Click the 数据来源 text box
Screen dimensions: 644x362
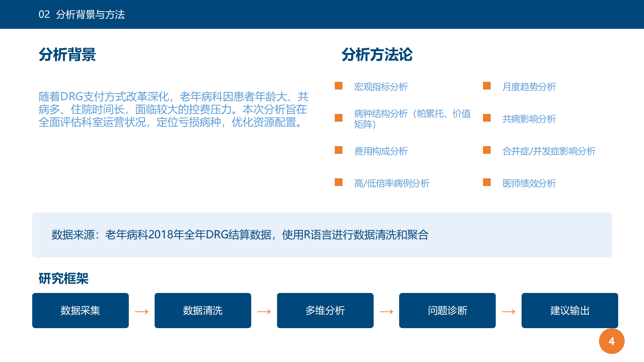(322, 235)
